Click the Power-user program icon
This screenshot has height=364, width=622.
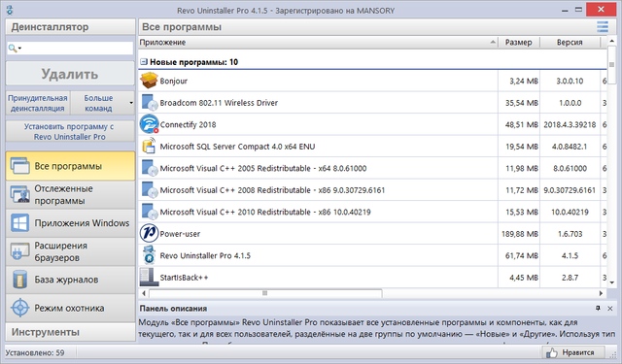pyautogui.click(x=149, y=233)
